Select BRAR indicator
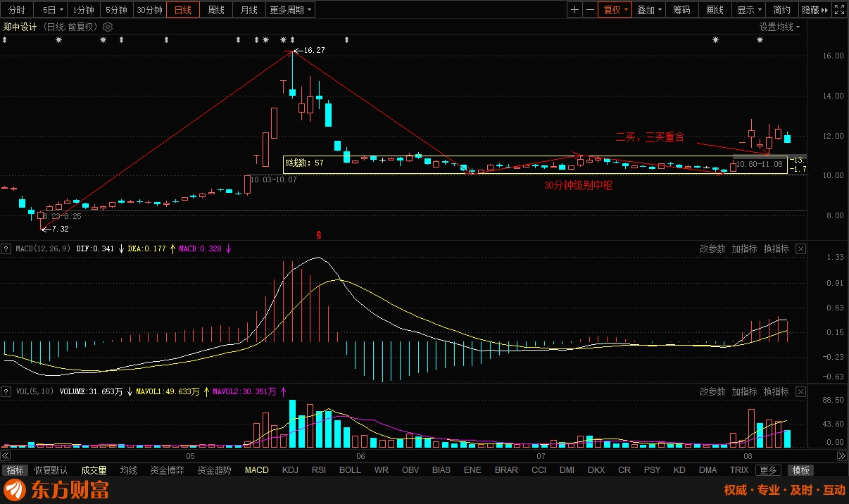This screenshot has height=504, width=849. coord(506,470)
